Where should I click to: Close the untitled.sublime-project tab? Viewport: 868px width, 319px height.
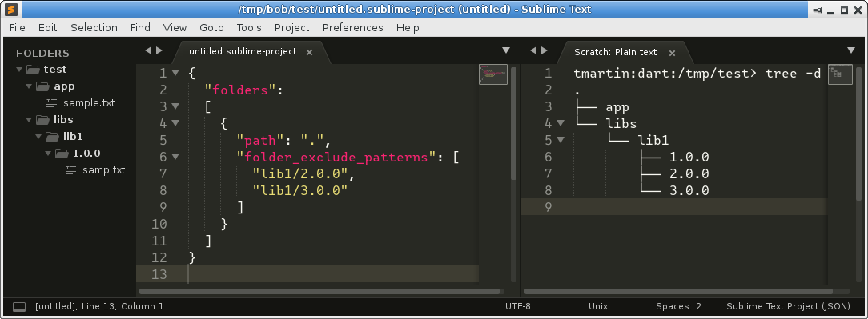click(x=309, y=53)
